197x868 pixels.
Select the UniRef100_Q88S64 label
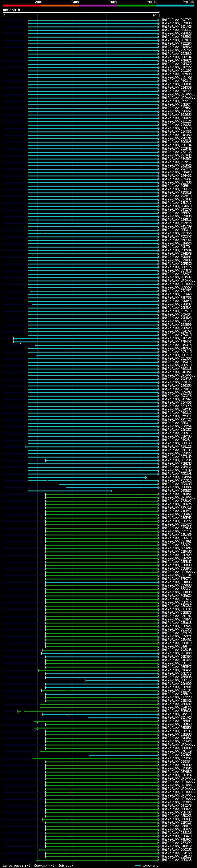click(x=177, y=761)
